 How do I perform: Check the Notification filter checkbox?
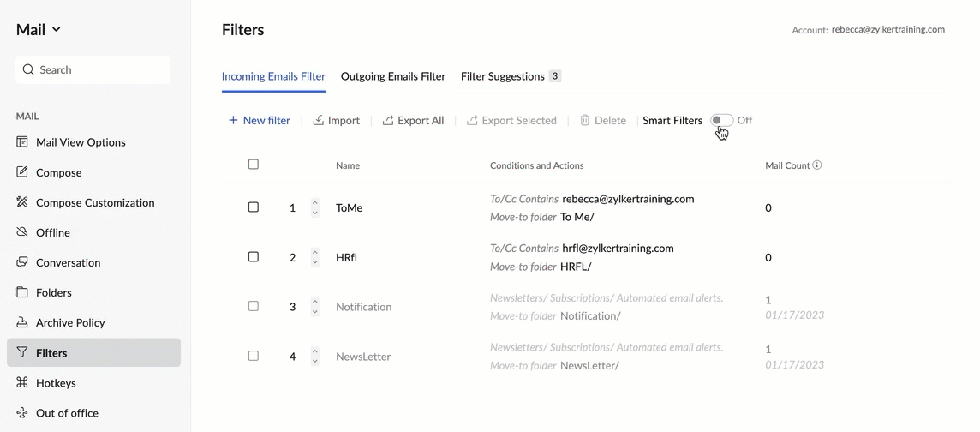tap(253, 306)
